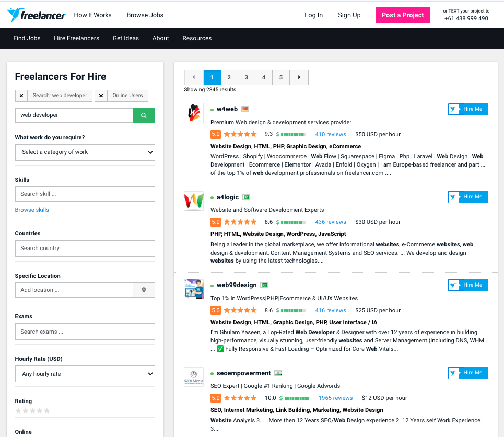Viewport: 504px width, 437px height.
Task: Set minimum rating using the gray stars
Action: coord(33,411)
